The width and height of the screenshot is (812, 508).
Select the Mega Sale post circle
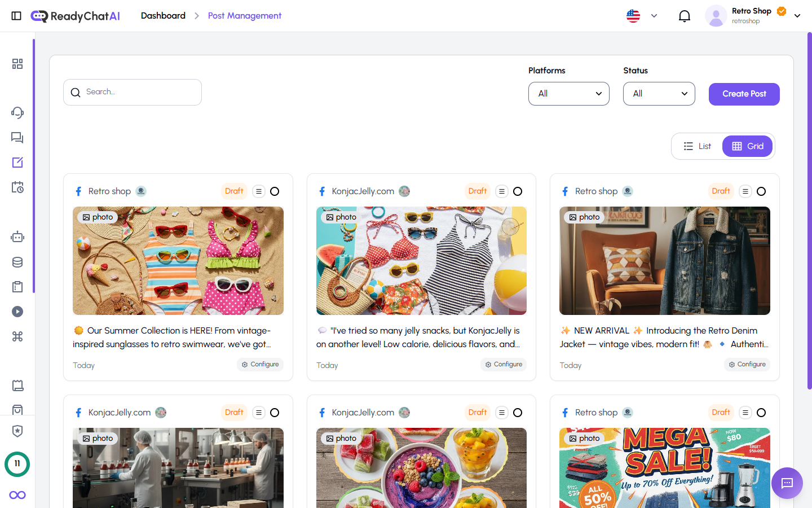[761, 413]
